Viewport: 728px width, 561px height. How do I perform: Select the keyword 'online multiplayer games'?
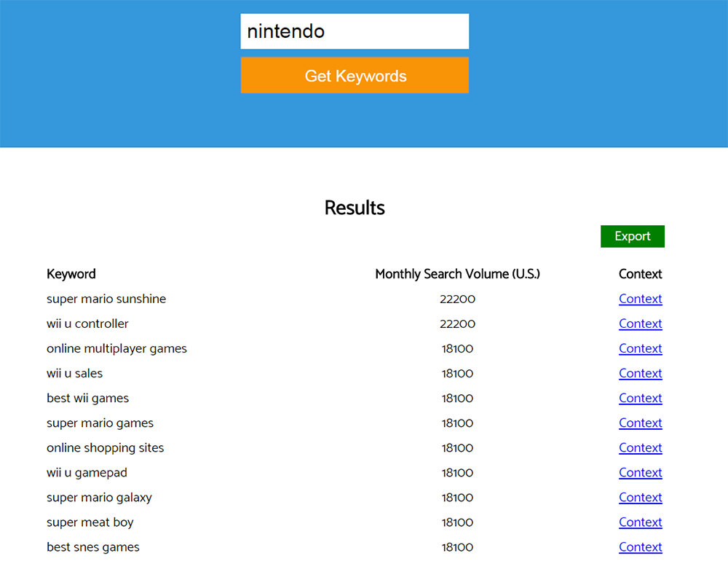116,348
